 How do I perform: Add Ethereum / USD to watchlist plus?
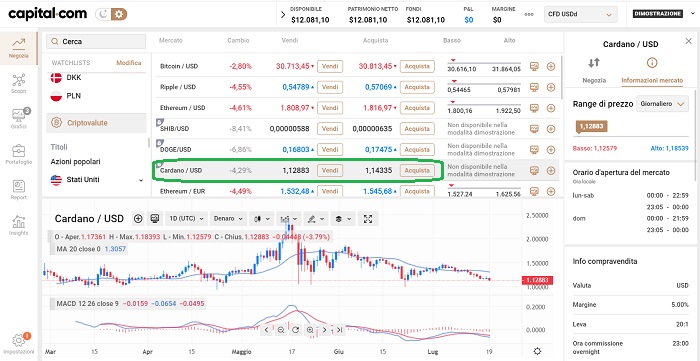[x=551, y=108]
